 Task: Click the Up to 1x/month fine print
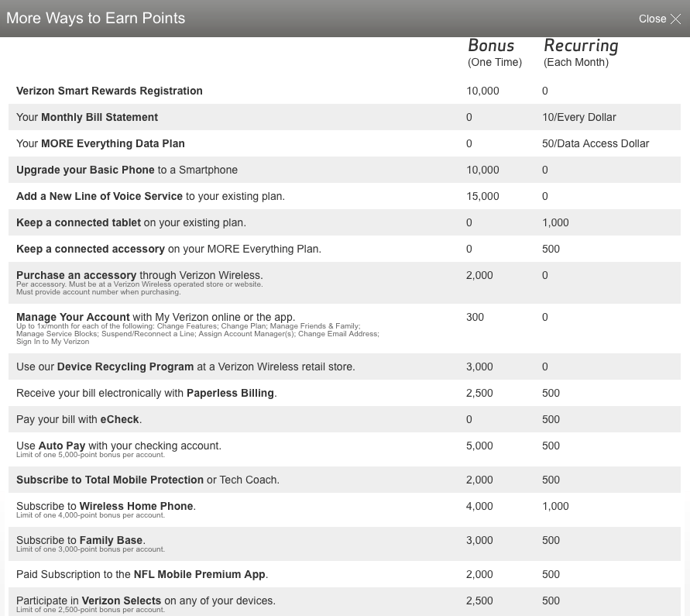[x=197, y=334]
